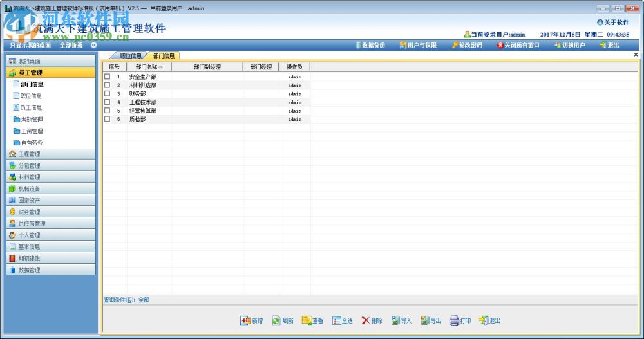The image size is (644, 339).
Task: Close the tab panel with X
Action: click(636, 55)
